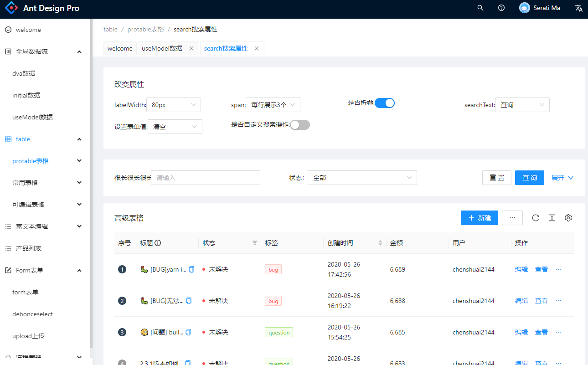Image resolution: width=588 pixels, height=365 pixels.
Task: Expand the 常用表格 sidebar submenu
Action: [45, 183]
